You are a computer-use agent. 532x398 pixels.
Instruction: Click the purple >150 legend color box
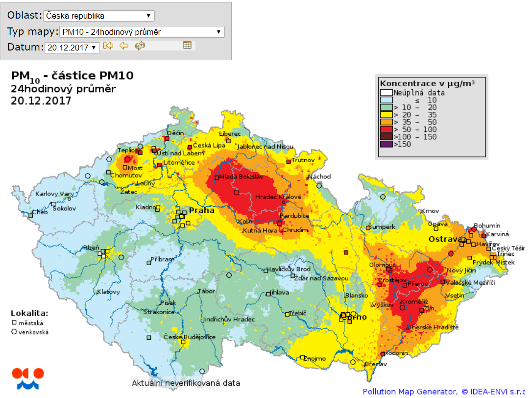coord(387,144)
